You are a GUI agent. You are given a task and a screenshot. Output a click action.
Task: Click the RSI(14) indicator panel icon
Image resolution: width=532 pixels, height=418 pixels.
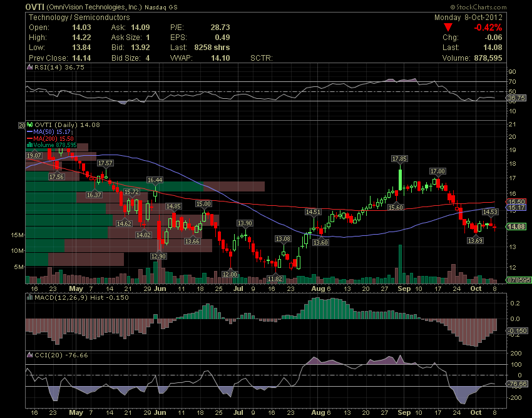(x=30, y=67)
